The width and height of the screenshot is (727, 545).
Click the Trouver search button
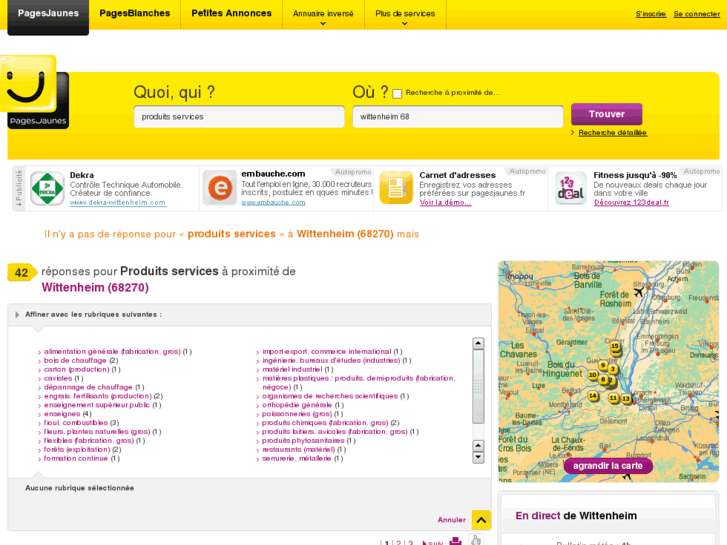point(606,114)
